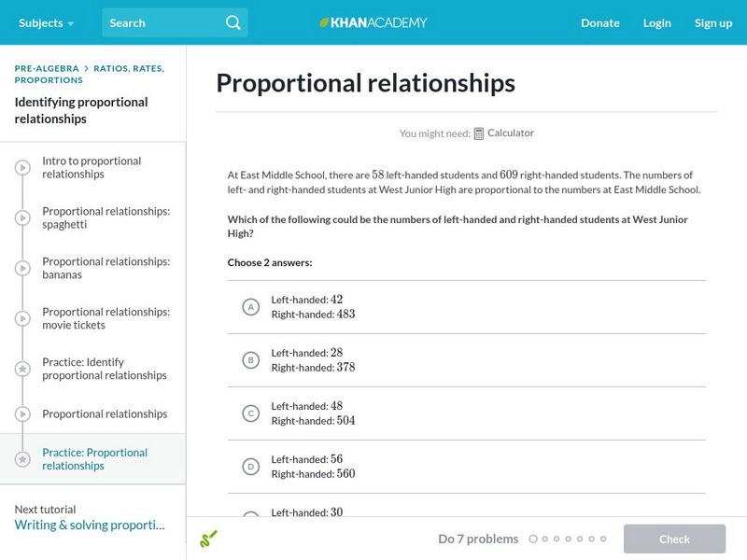Open the movie tickets lesson
747x560 pixels.
coord(106,318)
